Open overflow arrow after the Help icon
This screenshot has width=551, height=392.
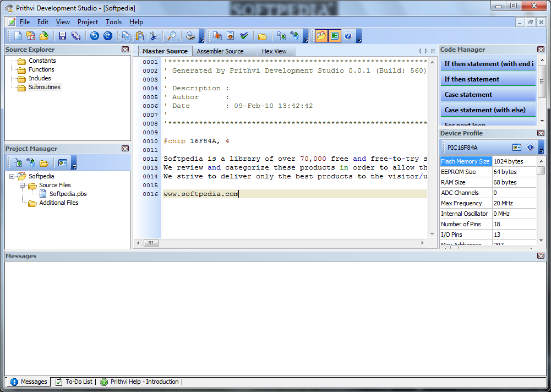click(359, 36)
